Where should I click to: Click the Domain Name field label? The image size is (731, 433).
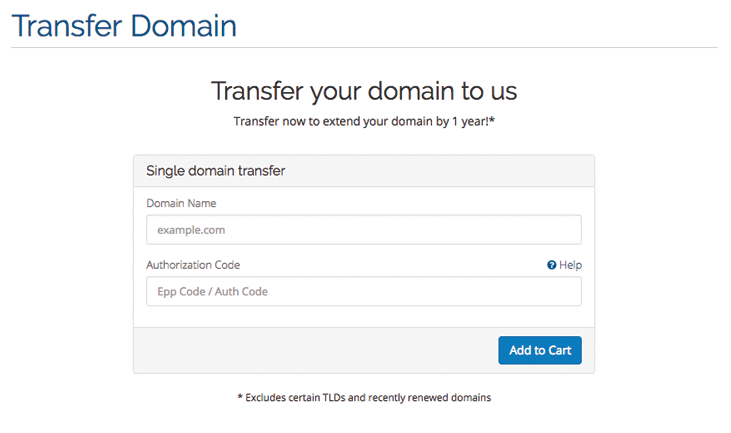click(x=181, y=203)
